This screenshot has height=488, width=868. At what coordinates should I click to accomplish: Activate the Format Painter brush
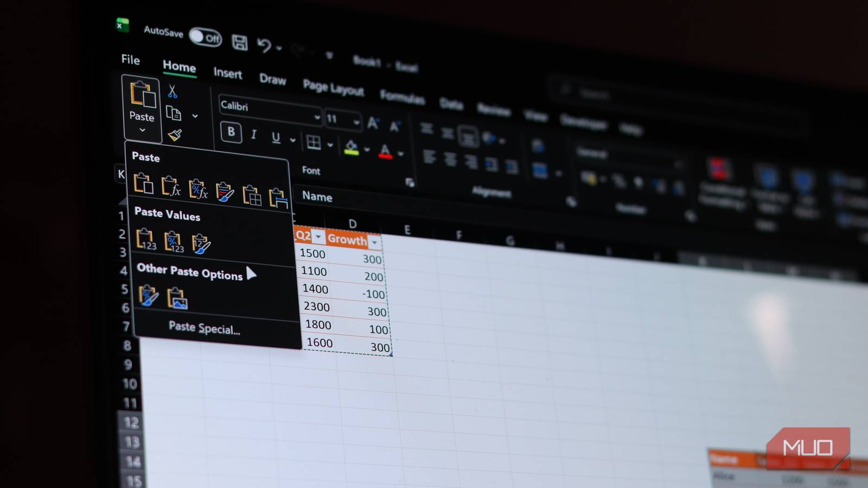click(175, 134)
